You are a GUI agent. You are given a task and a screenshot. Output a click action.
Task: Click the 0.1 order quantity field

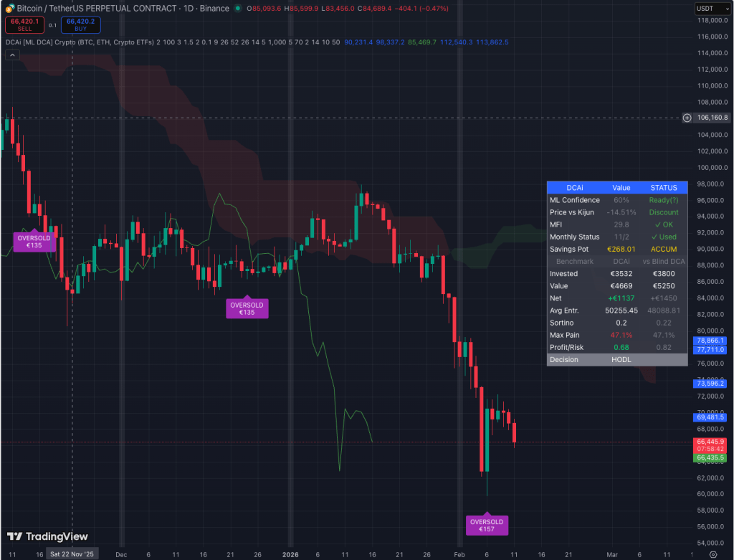52,24
